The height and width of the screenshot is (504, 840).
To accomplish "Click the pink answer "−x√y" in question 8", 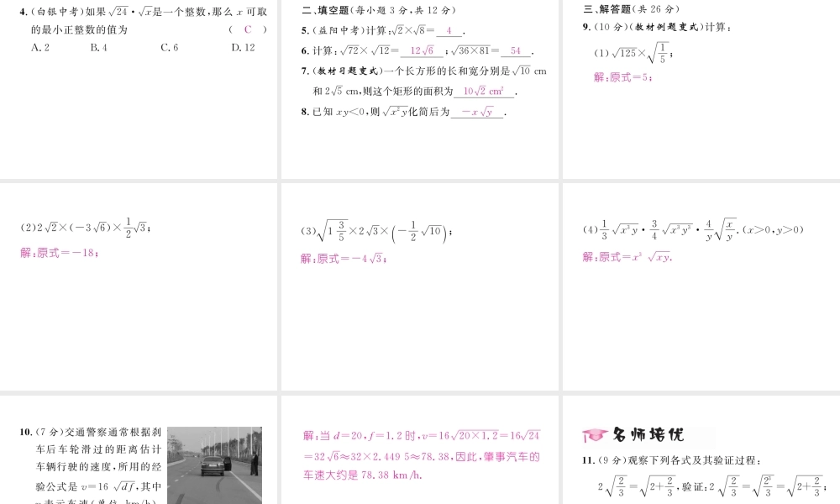I will pyautogui.click(x=477, y=112).
